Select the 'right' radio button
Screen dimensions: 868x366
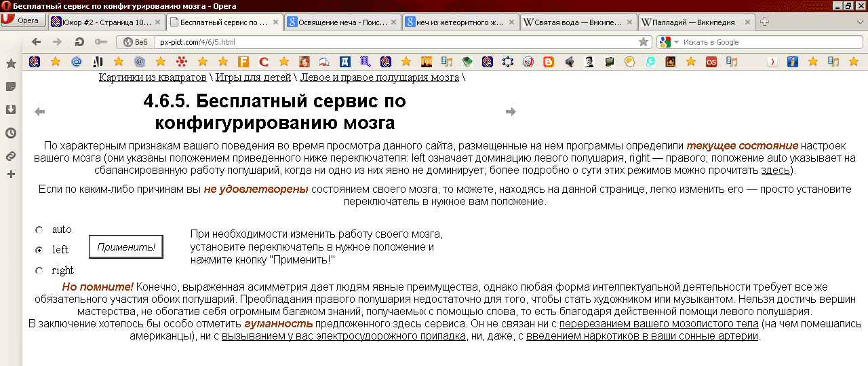(x=39, y=270)
